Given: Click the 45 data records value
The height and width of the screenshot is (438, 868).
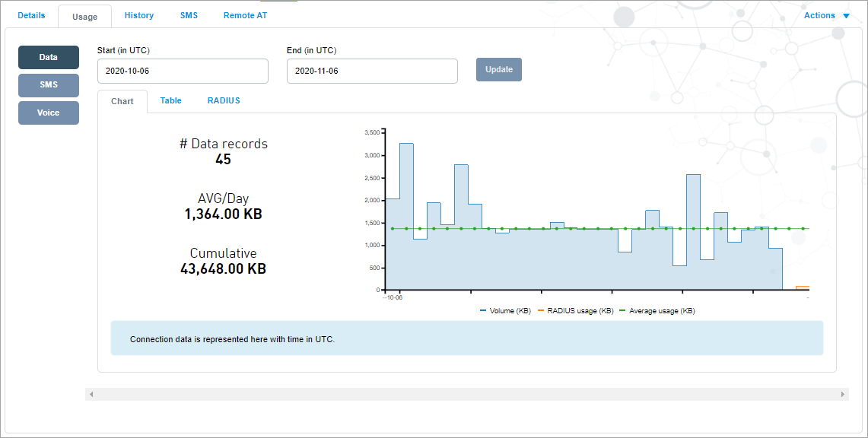Looking at the screenshot, I should (223, 159).
